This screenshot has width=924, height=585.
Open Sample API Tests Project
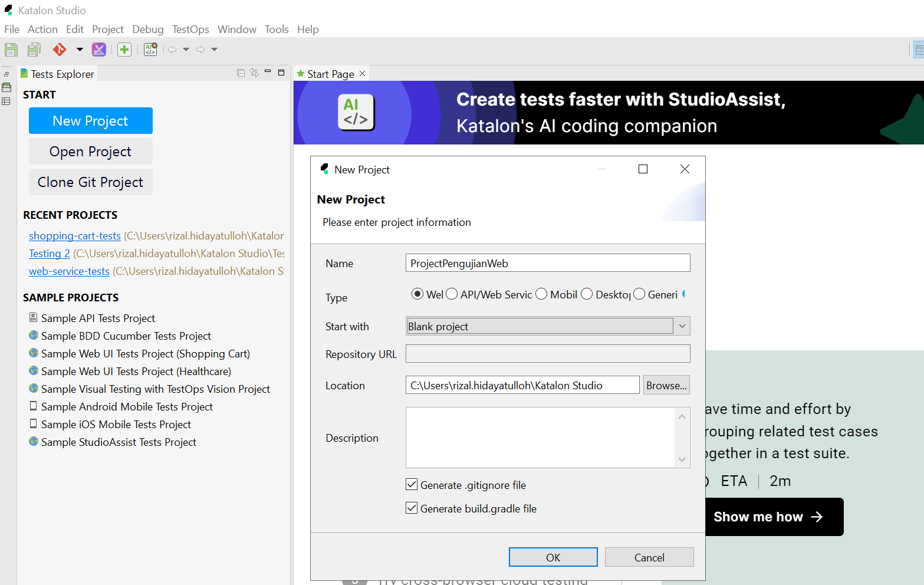pos(98,318)
